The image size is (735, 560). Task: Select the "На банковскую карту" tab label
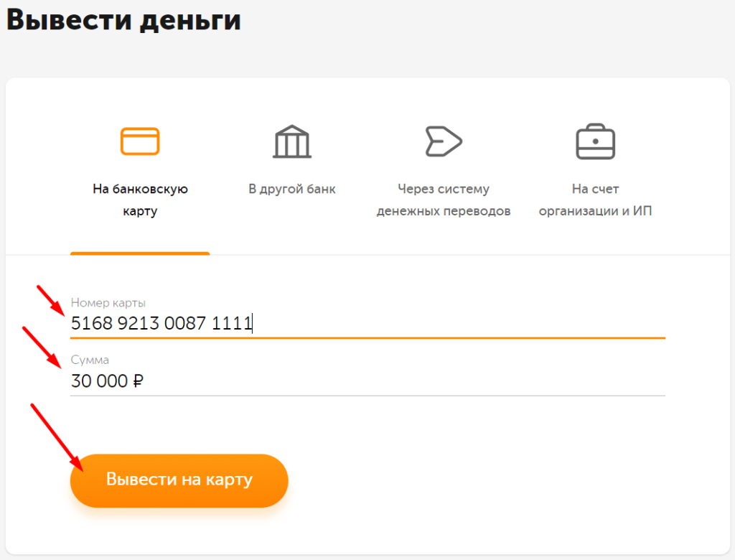tap(140, 200)
